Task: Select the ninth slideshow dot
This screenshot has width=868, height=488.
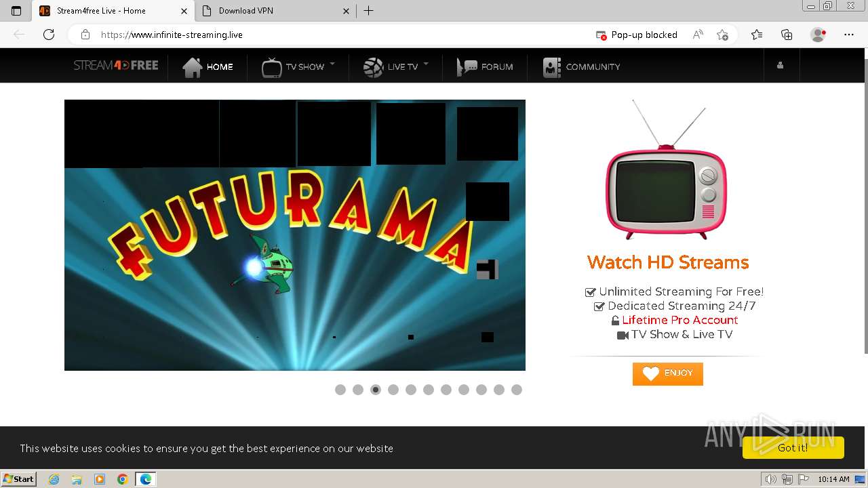Action: pos(481,390)
